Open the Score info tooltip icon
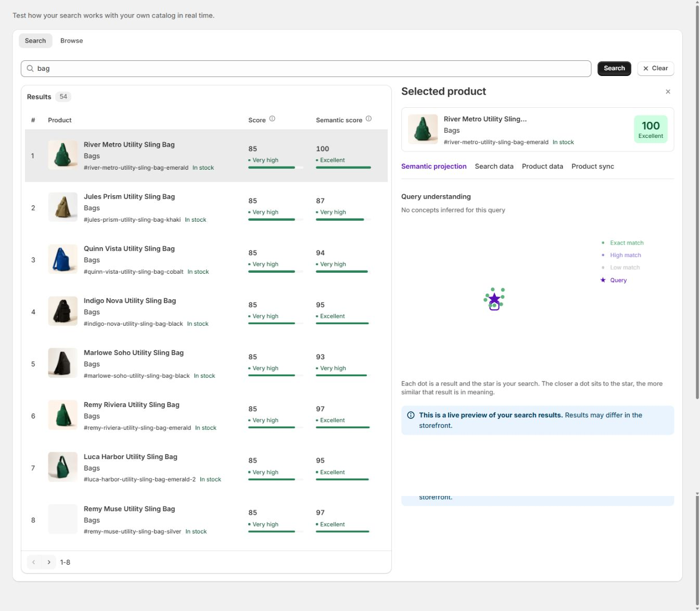The width and height of the screenshot is (700, 611). point(272,119)
